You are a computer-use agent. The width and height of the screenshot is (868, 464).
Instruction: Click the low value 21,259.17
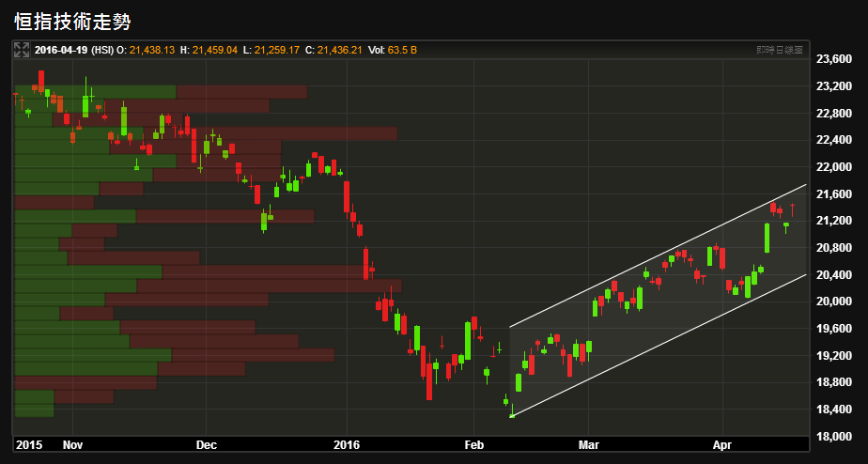pos(277,50)
